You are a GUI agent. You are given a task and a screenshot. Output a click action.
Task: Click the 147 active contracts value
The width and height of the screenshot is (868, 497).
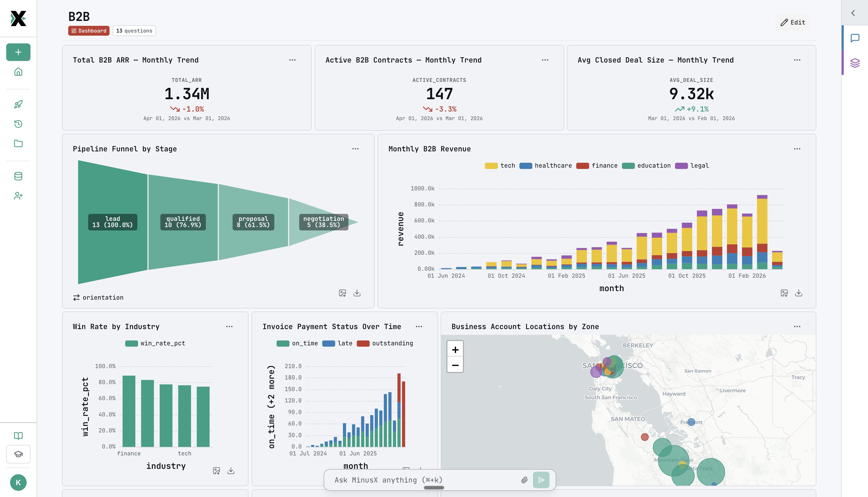[x=439, y=94]
